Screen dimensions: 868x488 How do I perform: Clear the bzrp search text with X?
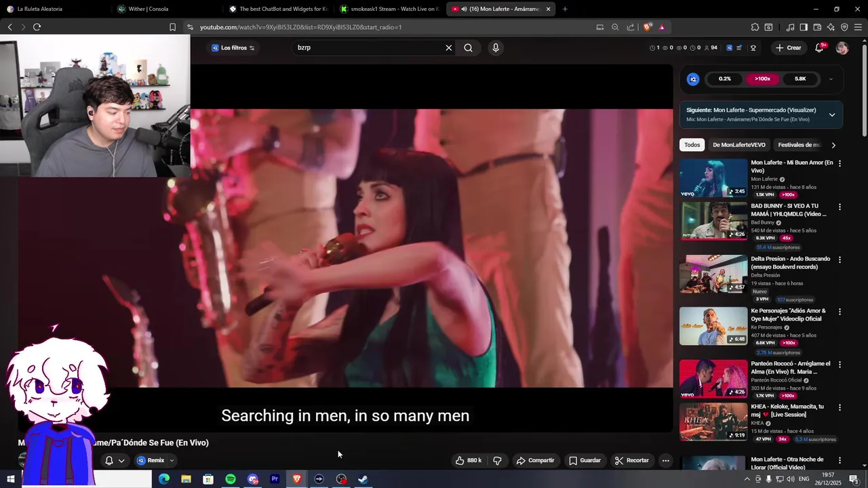click(x=448, y=47)
